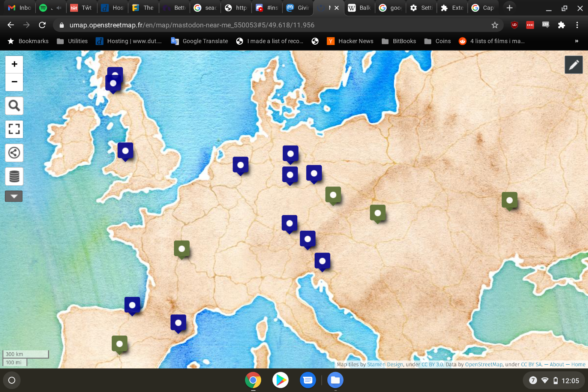This screenshot has height=392, width=588.
Task: Open the Bookmarks bookmark item
Action: [x=28, y=41]
